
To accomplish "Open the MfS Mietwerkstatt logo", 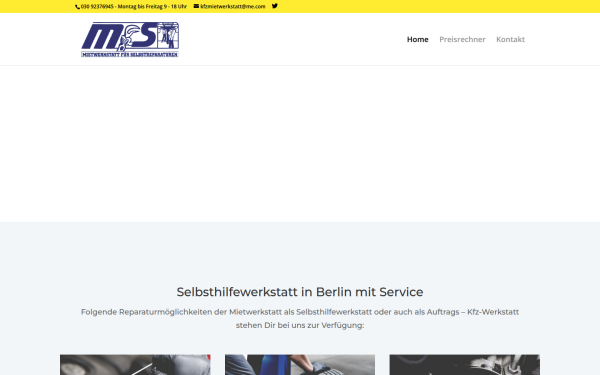I will [130, 39].
